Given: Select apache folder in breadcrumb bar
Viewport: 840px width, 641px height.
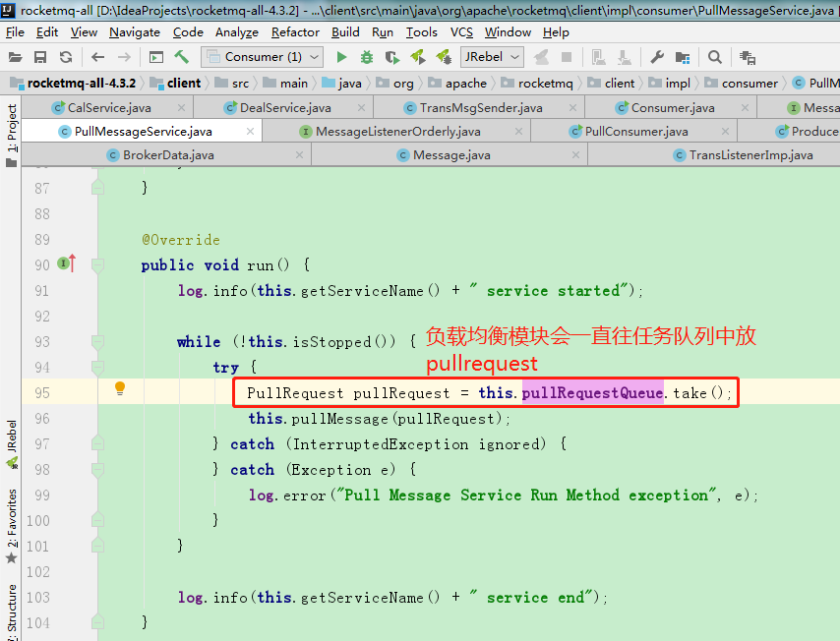Looking at the screenshot, I should click(x=458, y=83).
